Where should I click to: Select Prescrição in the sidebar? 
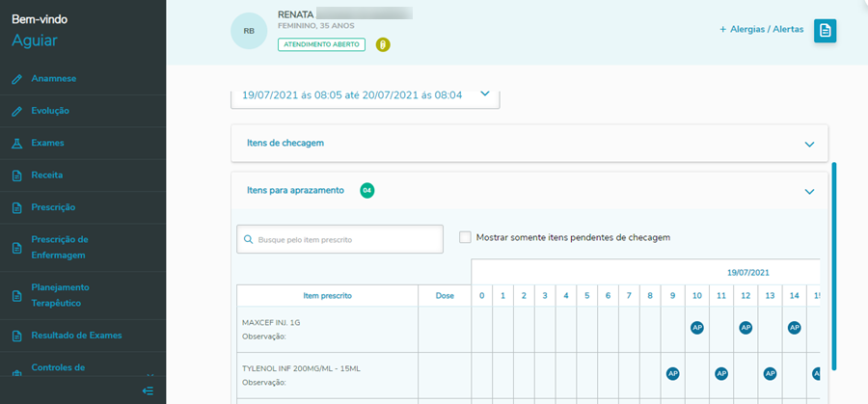coord(53,207)
